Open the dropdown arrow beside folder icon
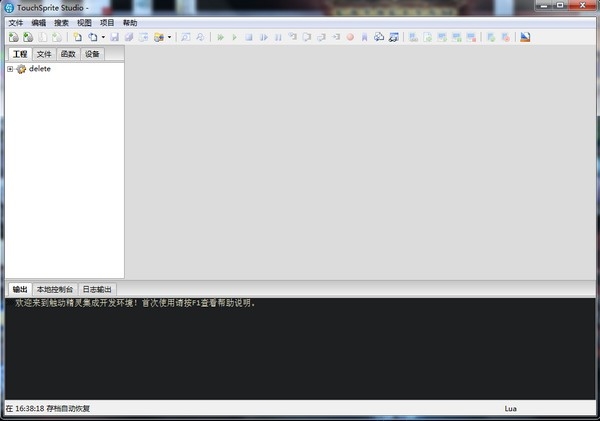This screenshot has width=600, height=421. point(169,37)
